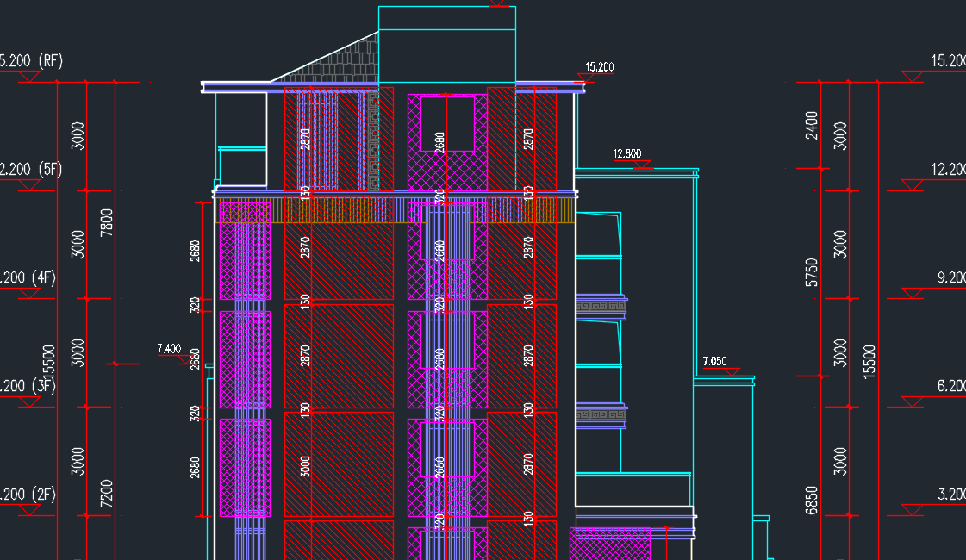This screenshot has height=560, width=966.
Task: Select the 7.400 elevation marker text
Action: pyautogui.click(x=168, y=349)
